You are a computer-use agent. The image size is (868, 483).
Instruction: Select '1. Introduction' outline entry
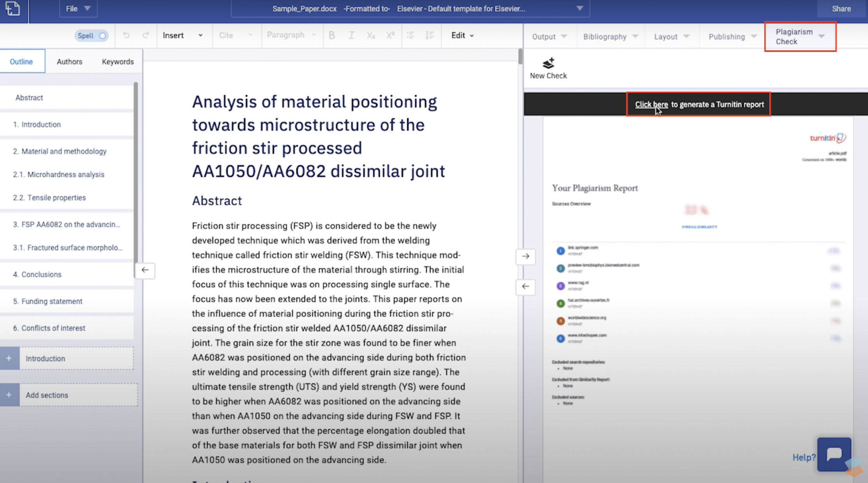pyautogui.click(x=67, y=124)
